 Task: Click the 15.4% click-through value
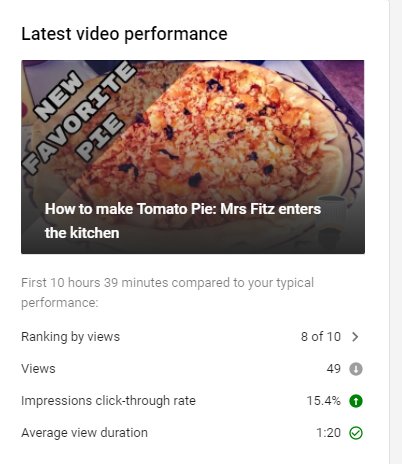pos(324,401)
